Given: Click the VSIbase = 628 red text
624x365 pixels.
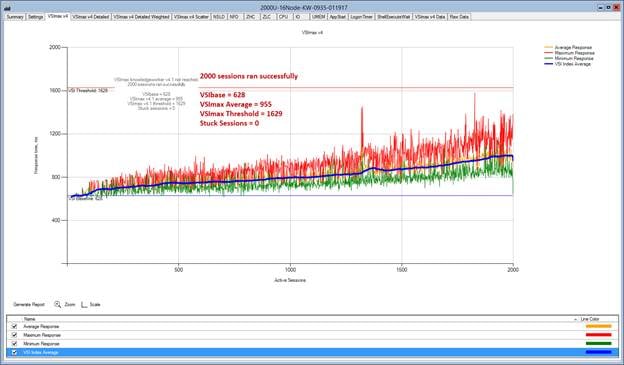Looking at the screenshot, I should click(x=222, y=95).
